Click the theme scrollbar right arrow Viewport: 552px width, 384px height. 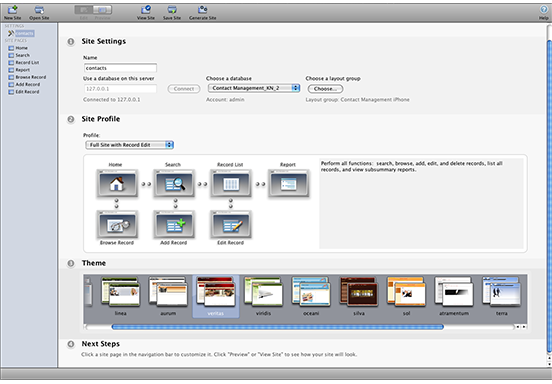click(x=524, y=327)
